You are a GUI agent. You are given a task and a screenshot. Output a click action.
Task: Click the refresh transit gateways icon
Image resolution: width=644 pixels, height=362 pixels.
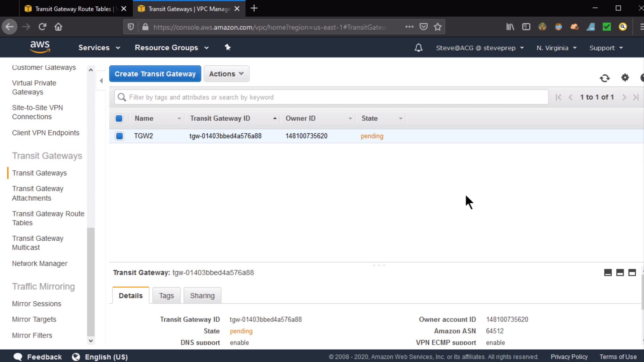point(604,78)
